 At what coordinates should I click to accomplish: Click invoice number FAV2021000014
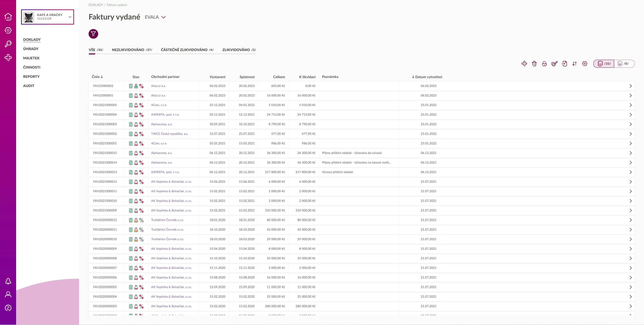pyautogui.click(x=105, y=162)
